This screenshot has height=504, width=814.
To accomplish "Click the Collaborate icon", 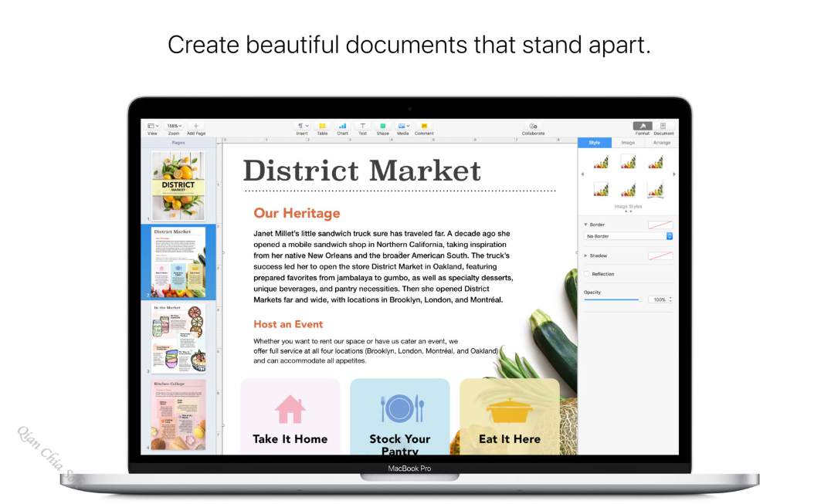I will [x=533, y=126].
